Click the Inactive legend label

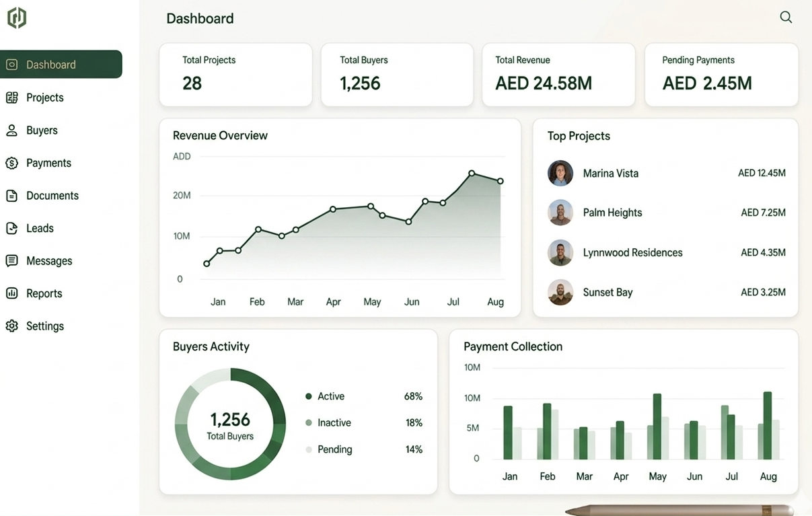tap(334, 422)
